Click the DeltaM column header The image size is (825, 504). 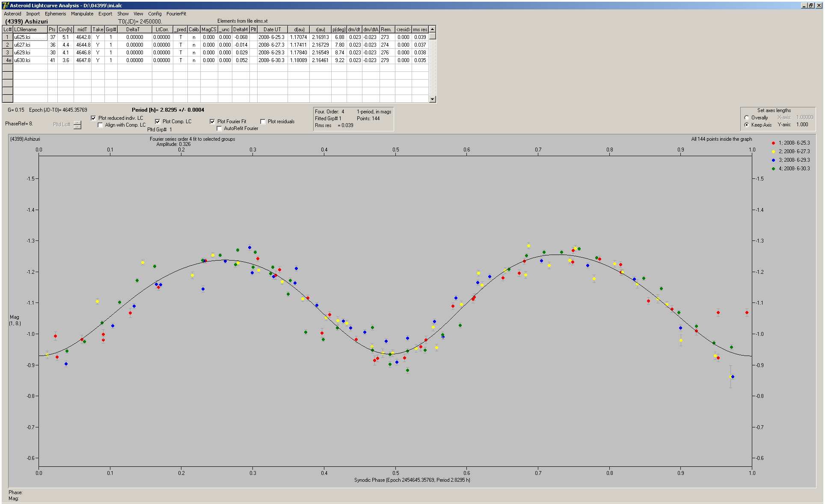[240, 30]
